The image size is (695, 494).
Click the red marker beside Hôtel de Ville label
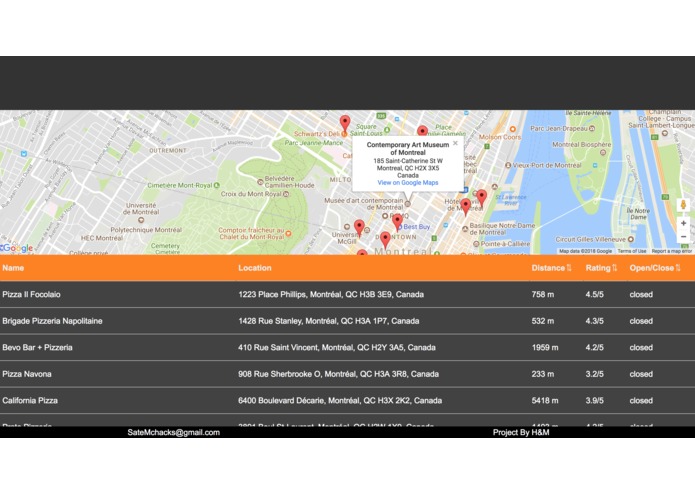(x=465, y=207)
